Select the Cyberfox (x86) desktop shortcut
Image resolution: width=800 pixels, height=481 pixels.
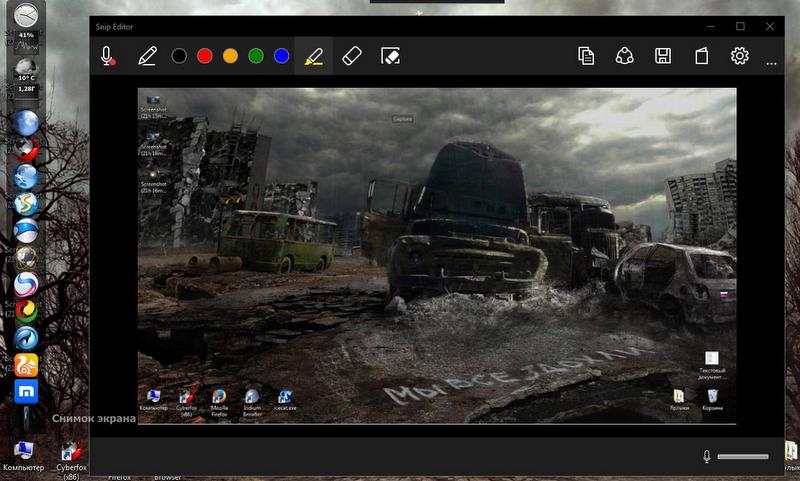[71, 460]
